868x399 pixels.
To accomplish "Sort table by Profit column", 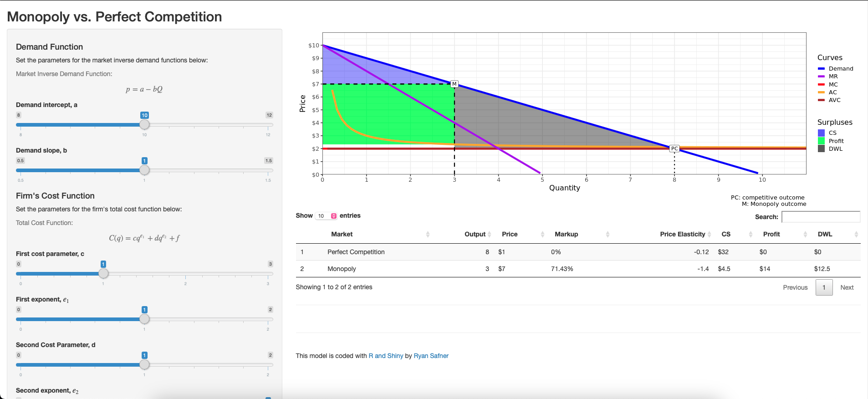I will click(771, 234).
